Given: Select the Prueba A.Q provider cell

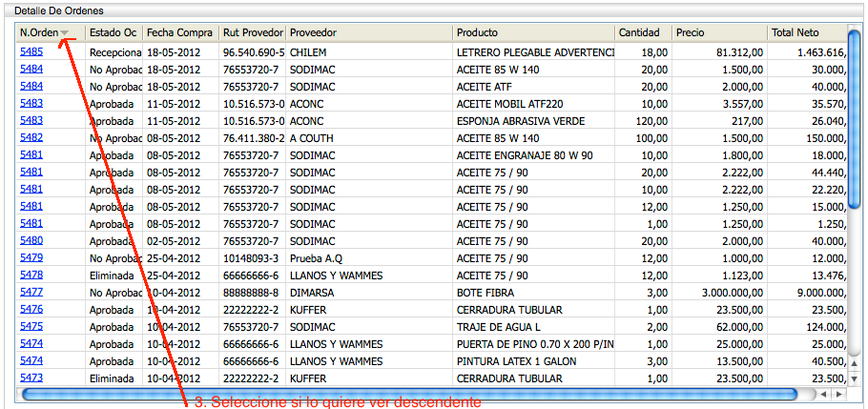Looking at the screenshot, I should pos(369,258).
